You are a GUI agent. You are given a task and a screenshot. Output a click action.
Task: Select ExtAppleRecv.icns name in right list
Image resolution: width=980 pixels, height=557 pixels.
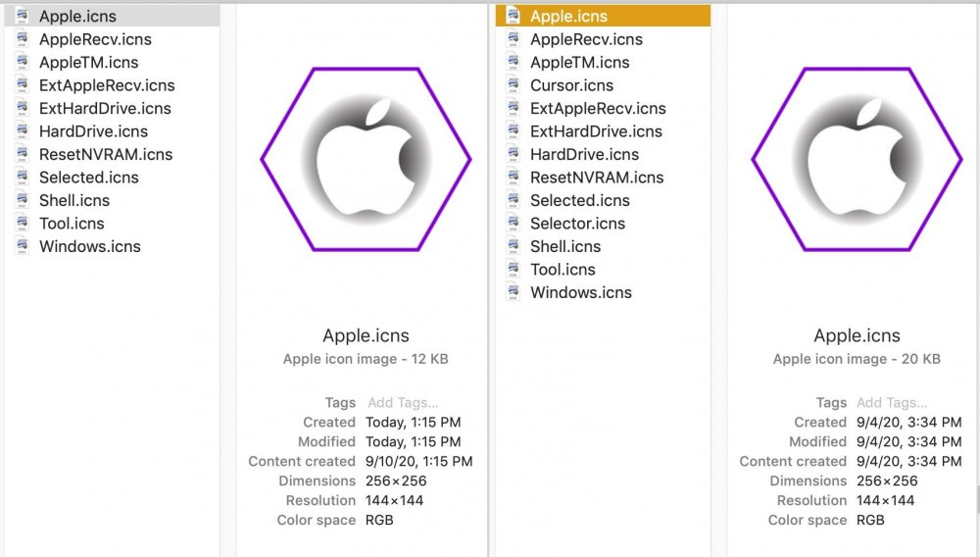(x=598, y=109)
